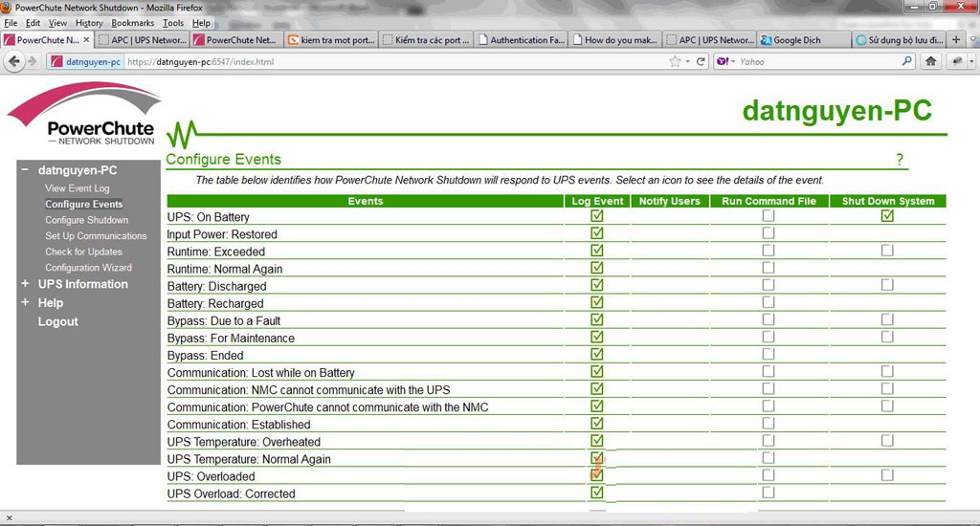Click Check for Updates link

[x=83, y=252]
